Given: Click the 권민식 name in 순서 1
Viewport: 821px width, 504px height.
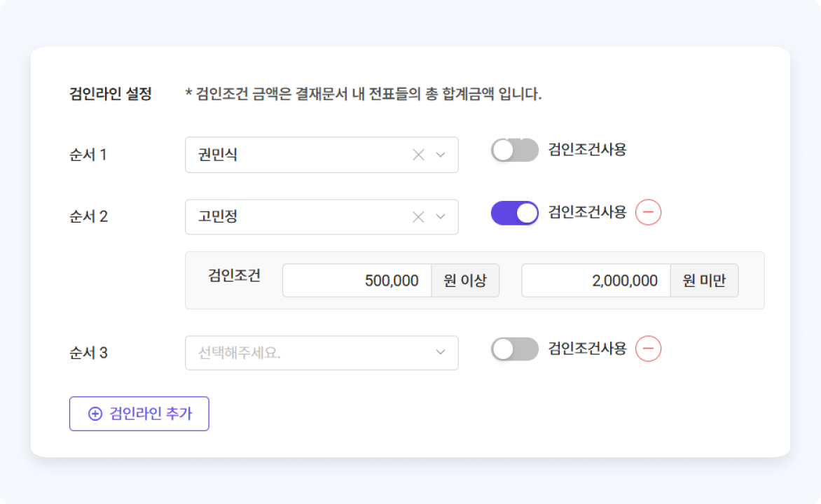Looking at the screenshot, I should (x=218, y=155).
